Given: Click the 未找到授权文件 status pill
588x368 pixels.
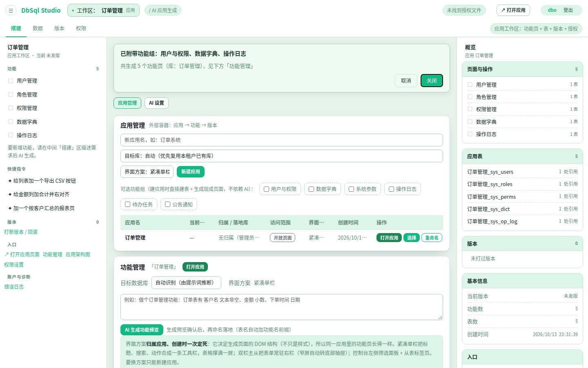Looking at the screenshot, I should 464,10.
